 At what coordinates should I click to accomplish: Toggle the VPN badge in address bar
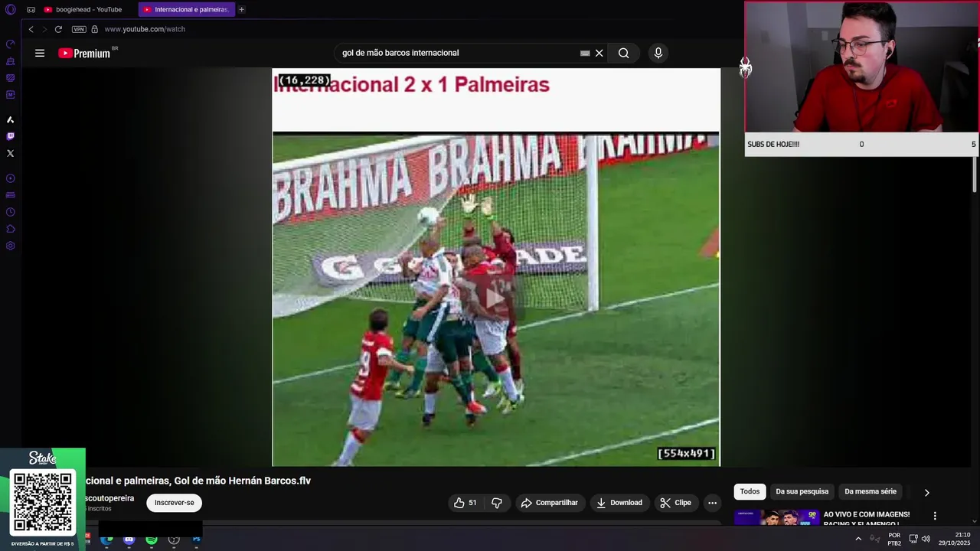point(79,29)
